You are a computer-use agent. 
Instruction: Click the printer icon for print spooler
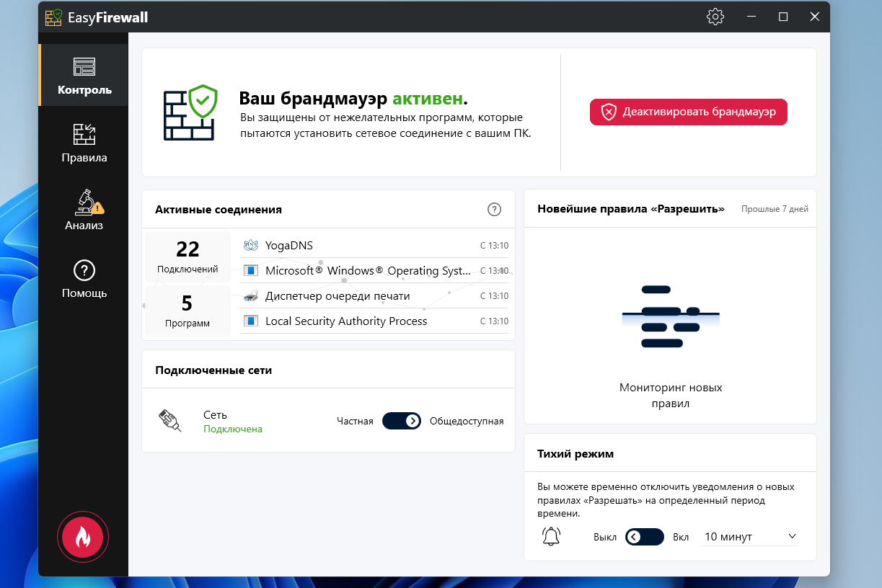click(250, 296)
